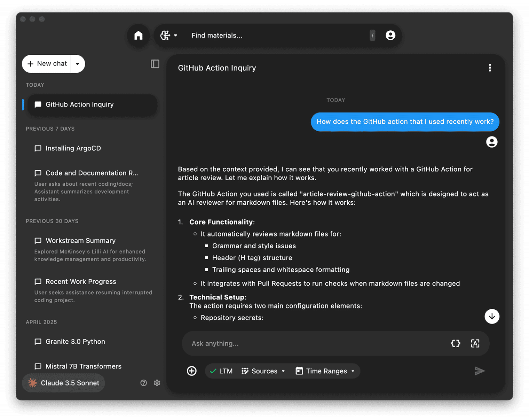The width and height of the screenshot is (529, 420).
Task: Open the Installing ArgoCD chat
Action: point(92,148)
